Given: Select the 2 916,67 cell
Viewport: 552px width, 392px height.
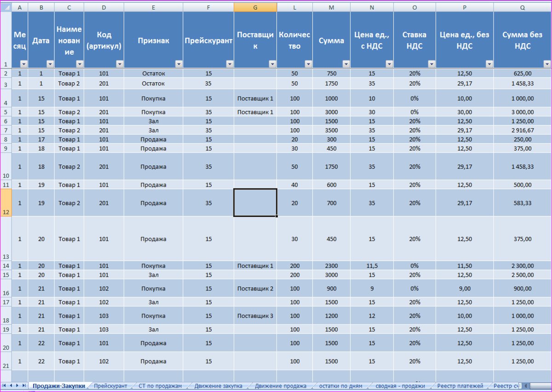Looking at the screenshot, I should click(523, 130).
